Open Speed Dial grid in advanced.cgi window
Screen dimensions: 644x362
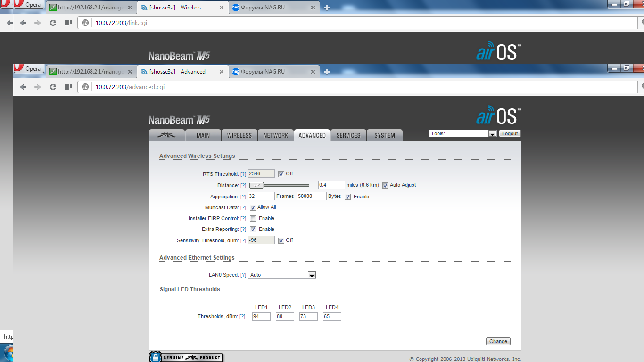[x=68, y=87]
